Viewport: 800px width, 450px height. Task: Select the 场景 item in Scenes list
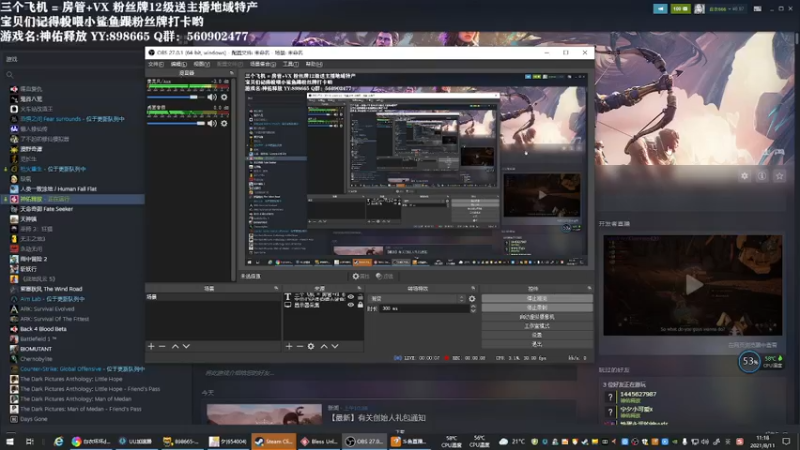pos(213,296)
